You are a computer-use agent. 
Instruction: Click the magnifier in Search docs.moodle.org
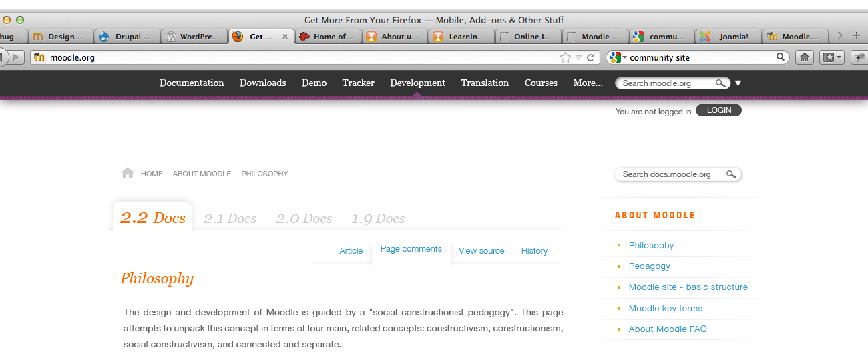732,174
